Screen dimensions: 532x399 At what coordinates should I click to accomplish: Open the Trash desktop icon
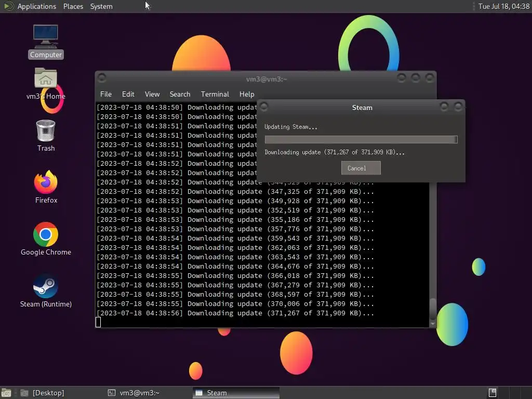pyautogui.click(x=46, y=136)
